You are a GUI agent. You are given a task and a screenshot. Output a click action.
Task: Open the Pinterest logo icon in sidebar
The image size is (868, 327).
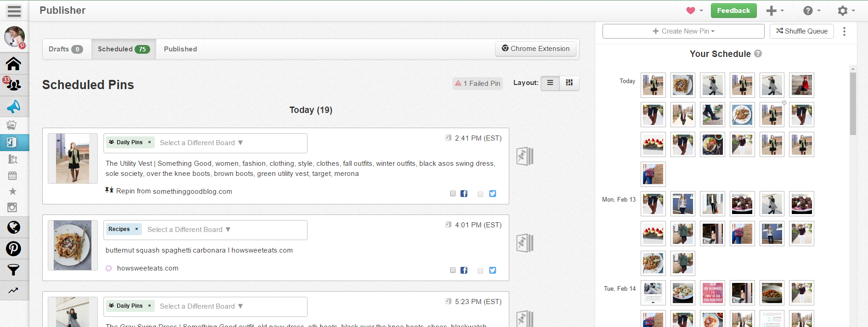click(14, 248)
